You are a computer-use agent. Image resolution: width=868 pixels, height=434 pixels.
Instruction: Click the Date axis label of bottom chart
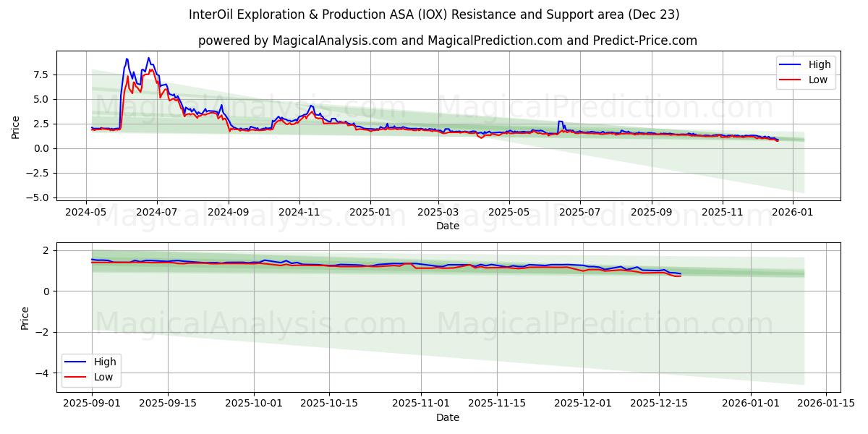pyautogui.click(x=447, y=417)
